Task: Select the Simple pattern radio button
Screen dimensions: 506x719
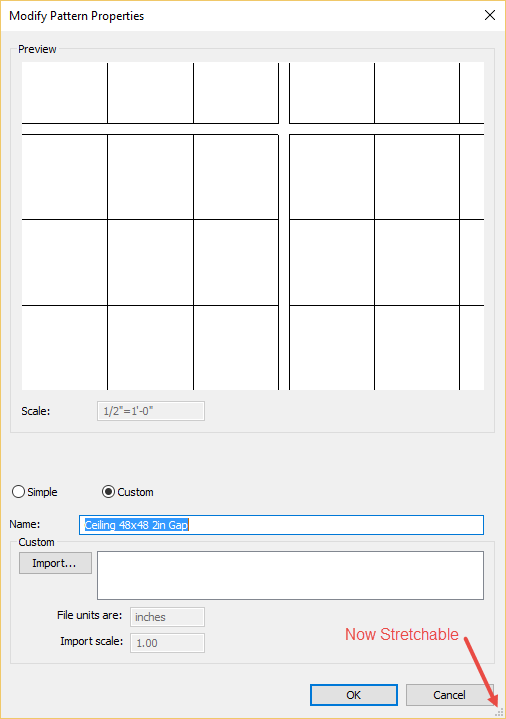Action: [18, 492]
